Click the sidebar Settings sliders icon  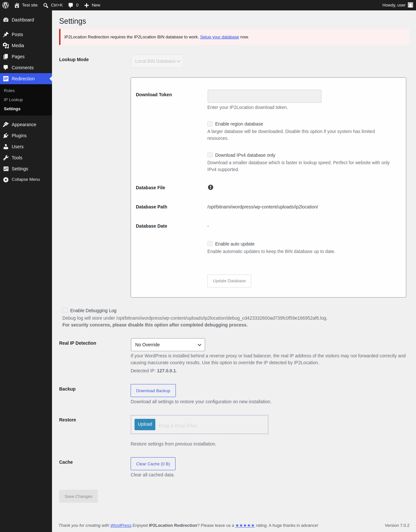pyautogui.click(x=6, y=169)
